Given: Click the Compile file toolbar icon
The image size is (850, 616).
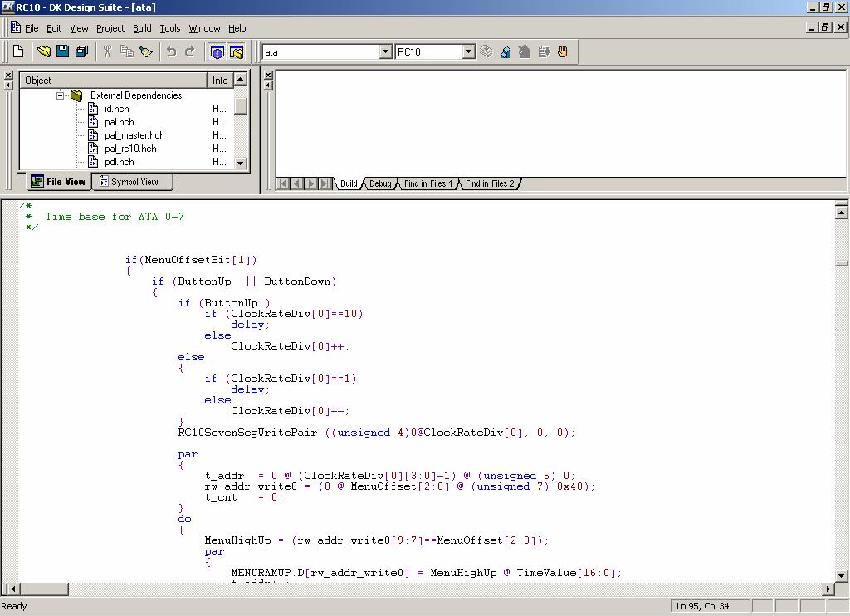Looking at the screenshot, I should [486, 51].
